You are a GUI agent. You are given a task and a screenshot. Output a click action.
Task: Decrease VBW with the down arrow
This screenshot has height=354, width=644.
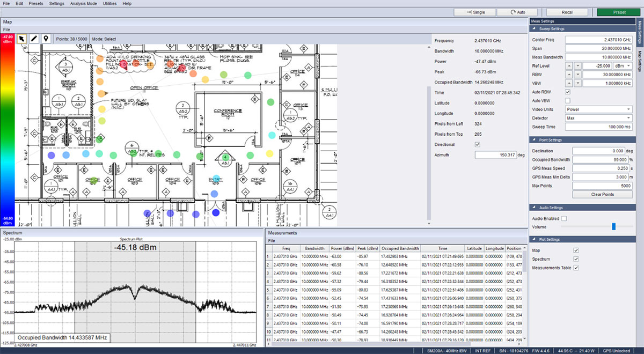tap(577, 83)
